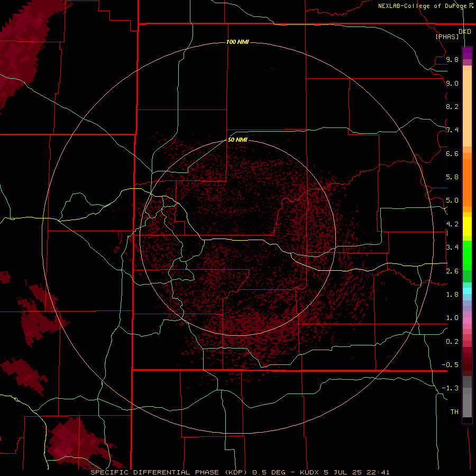Click the product title 'SPECIFIC DIFFERENTIAL PHASE (KDP)'
Viewport: 476px width, 476px height.
click(169, 472)
